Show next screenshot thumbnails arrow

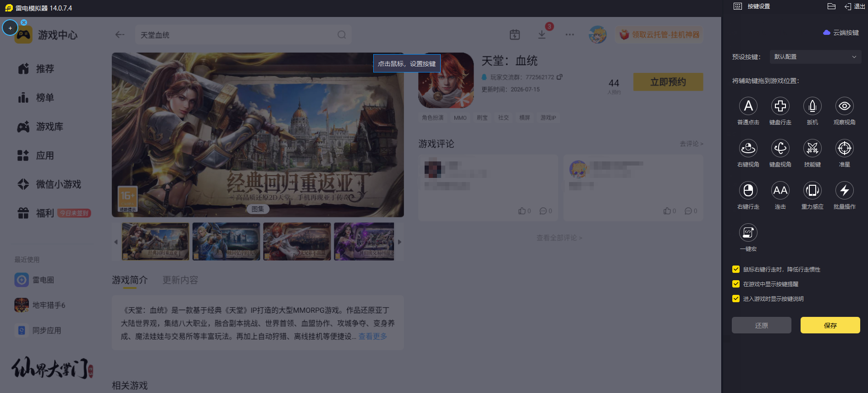pyautogui.click(x=399, y=242)
